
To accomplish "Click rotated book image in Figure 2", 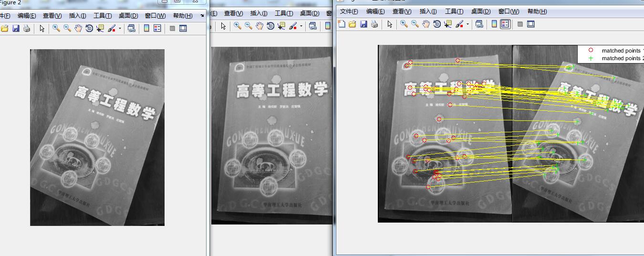I will (x=97, y=138).
